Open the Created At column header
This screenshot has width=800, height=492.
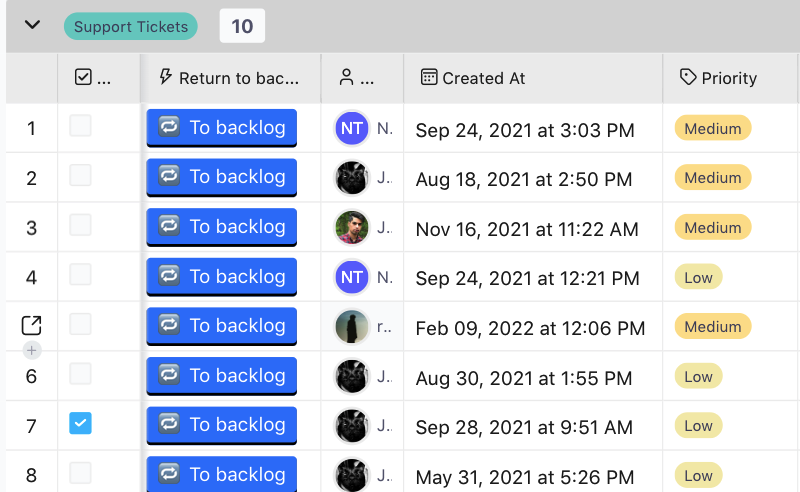pyautogui.click(x=484, y=78)
